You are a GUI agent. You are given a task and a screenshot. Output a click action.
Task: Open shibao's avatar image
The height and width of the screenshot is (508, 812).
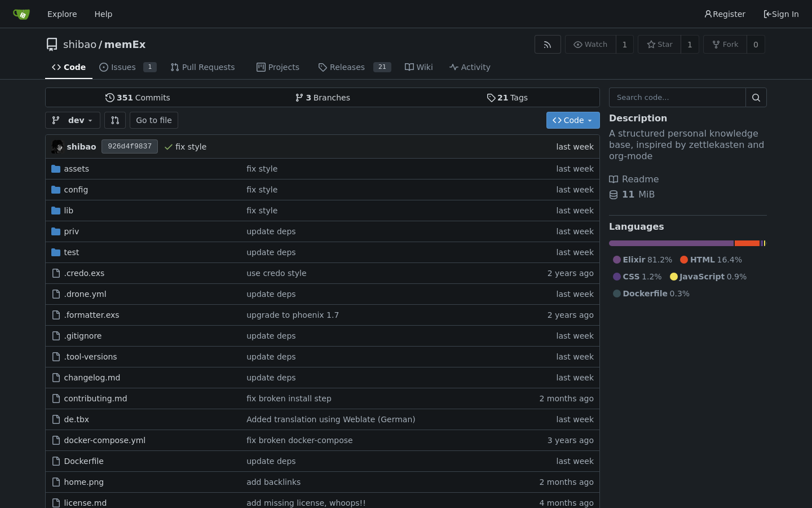58,147
